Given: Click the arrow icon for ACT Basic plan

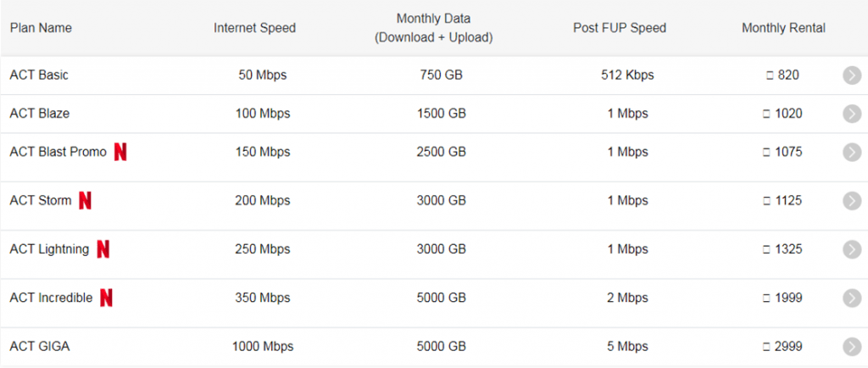Looking at the screenshot, I should pos(852,75).
